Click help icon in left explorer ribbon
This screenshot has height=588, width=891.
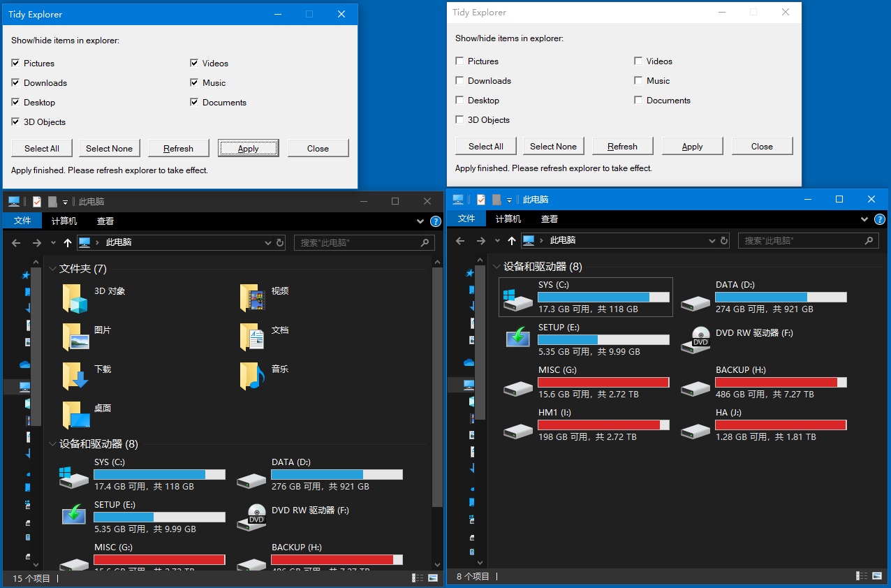pyautogui.click(x=436, y=221)
